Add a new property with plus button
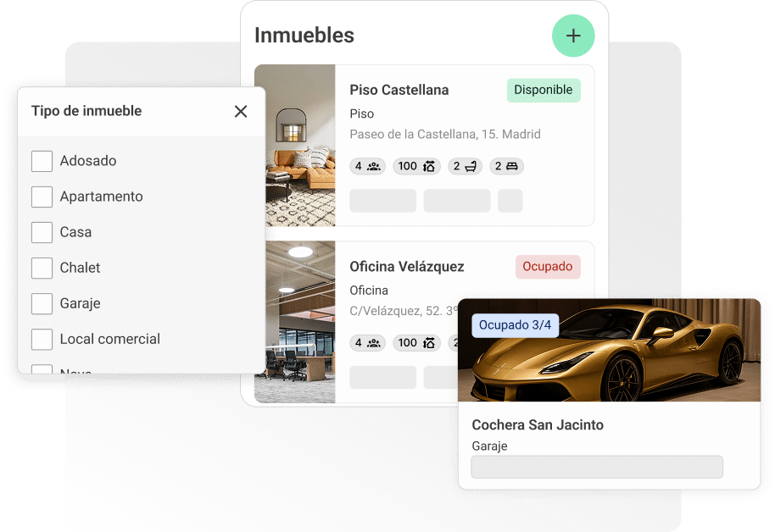This screenshot has height=532, width=775. (x=573, y=36)
